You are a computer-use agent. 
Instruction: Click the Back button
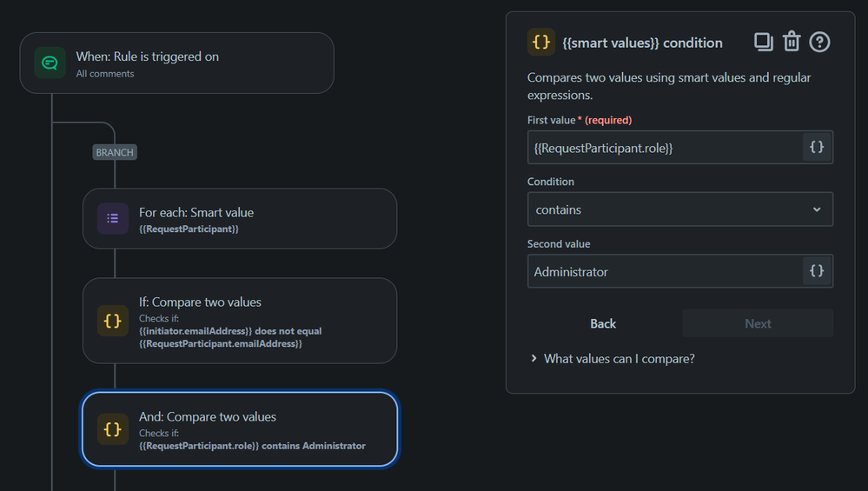tap(603, 323)
